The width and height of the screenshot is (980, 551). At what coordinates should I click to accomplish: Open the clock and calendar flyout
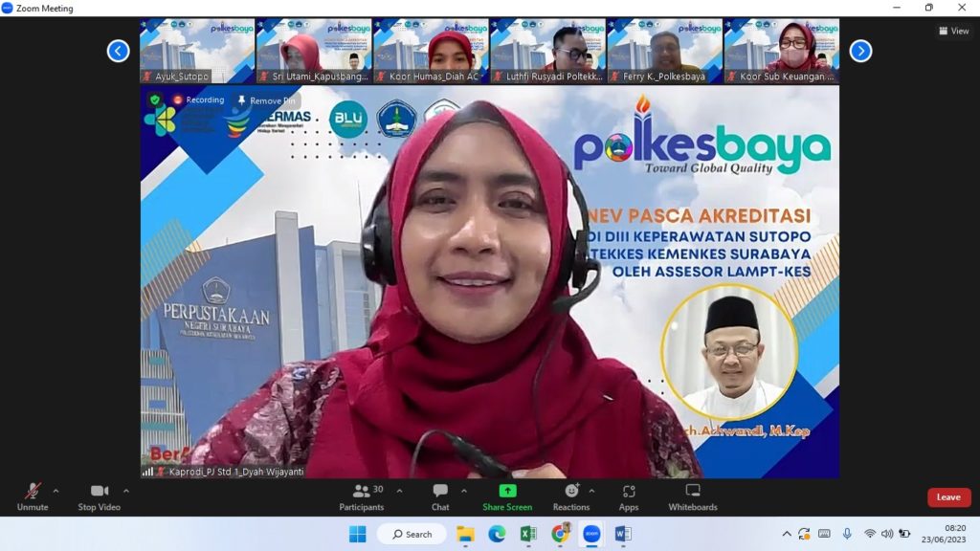pyautogui.click(x=943, y=534)
